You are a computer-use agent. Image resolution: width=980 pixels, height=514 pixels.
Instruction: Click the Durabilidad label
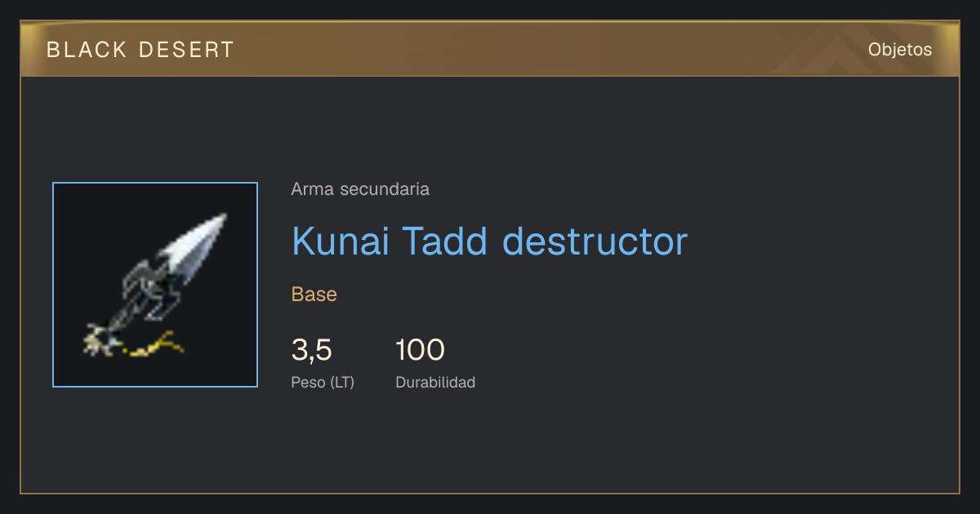[x=435, y=383]
